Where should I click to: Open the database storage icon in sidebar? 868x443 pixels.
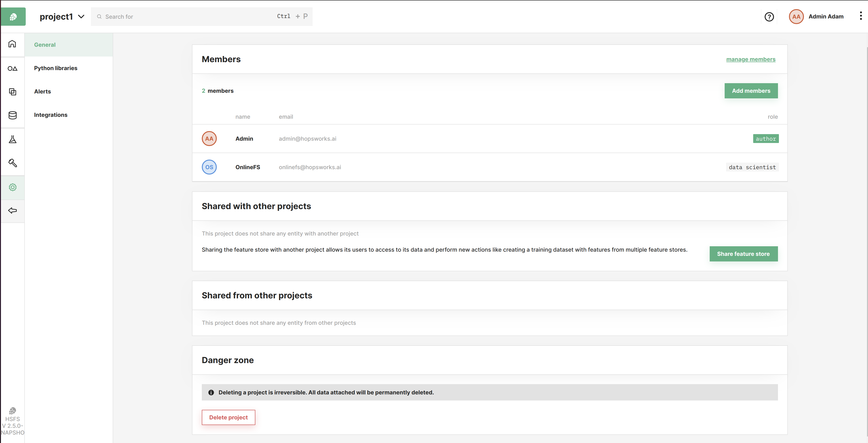pos(12,115)
